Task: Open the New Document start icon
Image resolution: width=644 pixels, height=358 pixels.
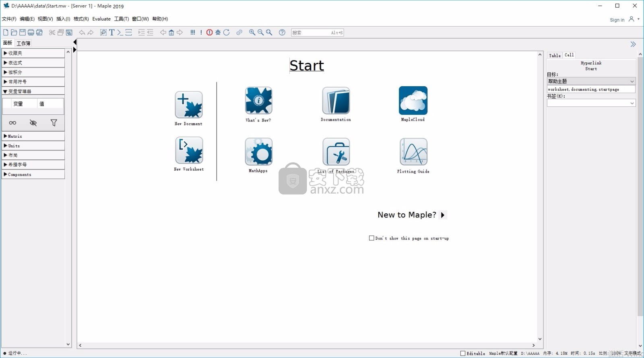Action: click(189, 105)
